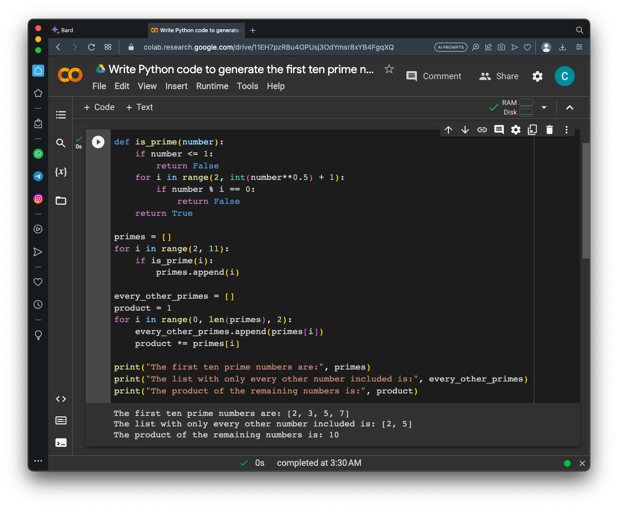This screenshot has width=618, height=508.
Task: Open more cell actions menu
Action: click(x=566, y=130)
